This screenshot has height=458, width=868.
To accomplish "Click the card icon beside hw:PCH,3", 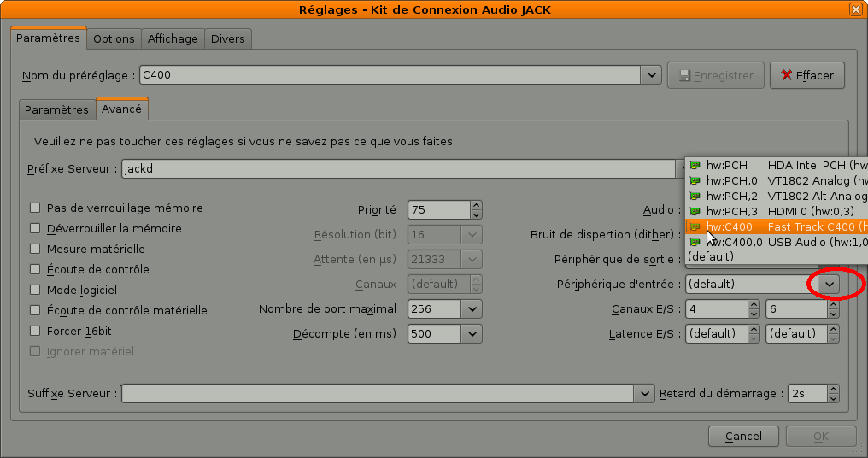I will [695, 211].
